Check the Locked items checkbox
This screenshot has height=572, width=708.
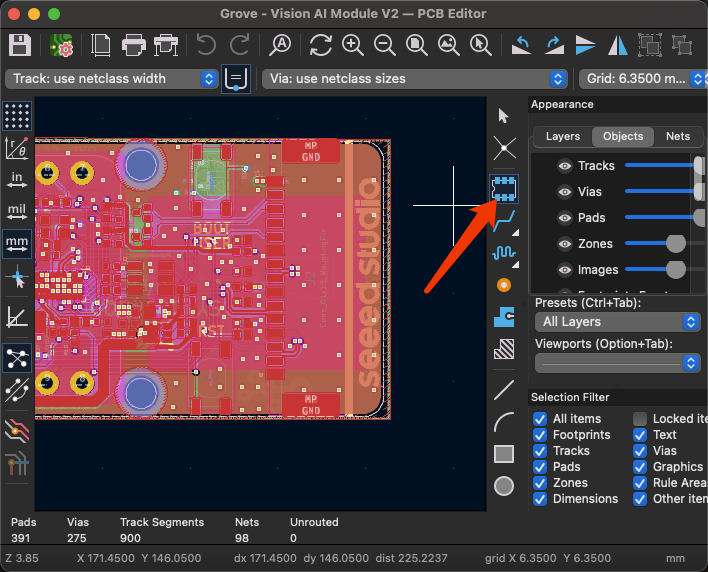click(x=640, y=419)
